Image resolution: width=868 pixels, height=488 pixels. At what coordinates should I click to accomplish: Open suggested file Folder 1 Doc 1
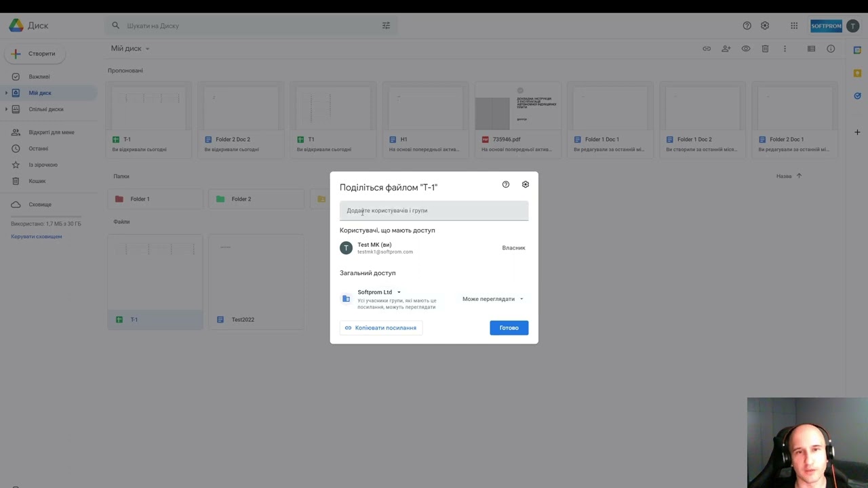pos(610,120)
